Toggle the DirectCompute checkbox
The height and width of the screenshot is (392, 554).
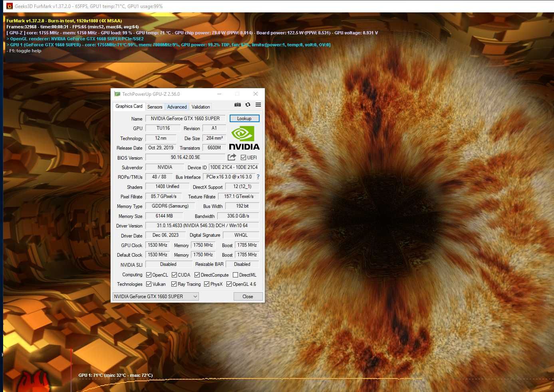coord(197,275)
